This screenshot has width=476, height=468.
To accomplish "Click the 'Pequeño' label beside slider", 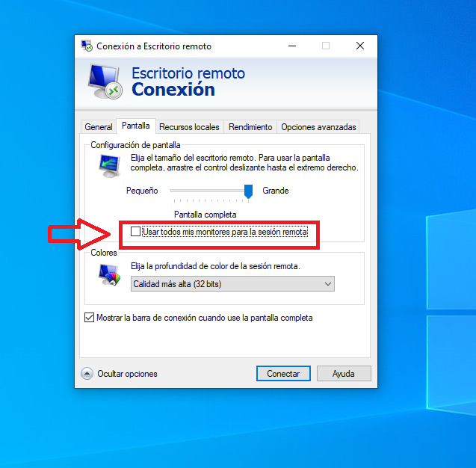I will pyautogui.click(x=142, y=191).
